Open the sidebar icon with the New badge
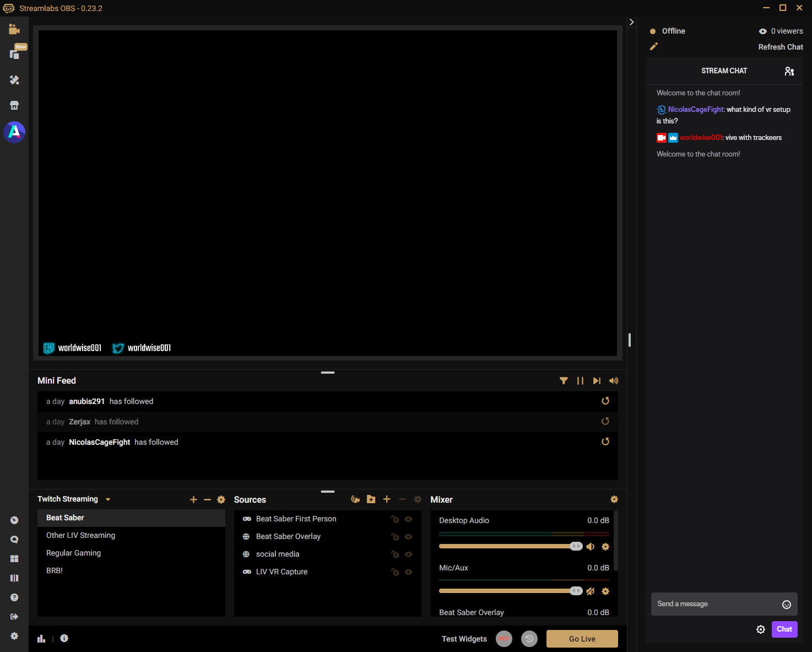Viewport: 812px width, 652px height. tap(15, 53)
